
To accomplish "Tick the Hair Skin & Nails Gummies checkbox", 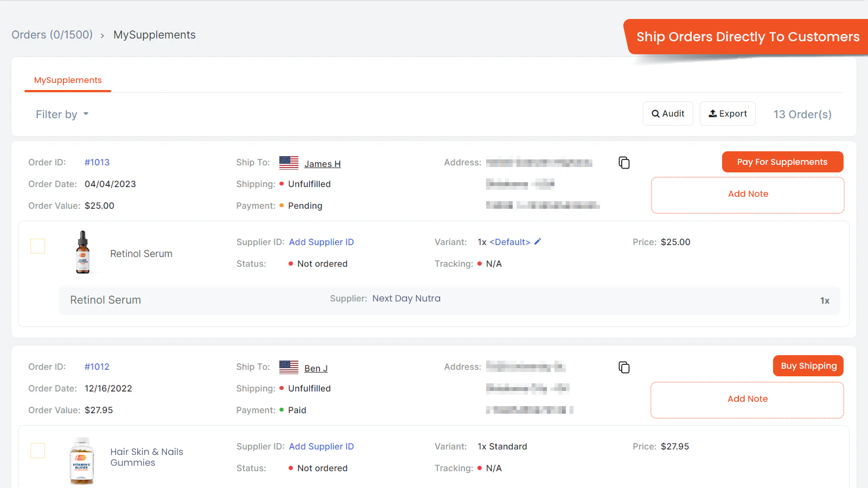I will tap(38, 451).
